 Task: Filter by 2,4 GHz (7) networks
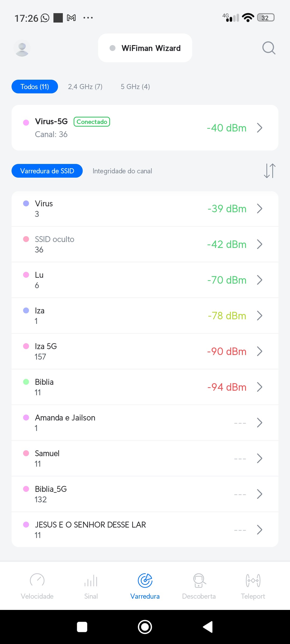pyautogui.click(x=85, y=87)
